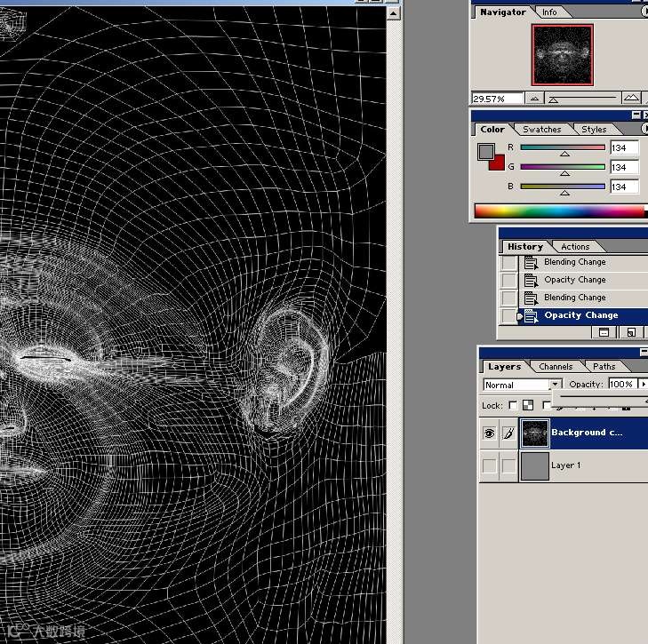648x644 pixels.
Task: Click the paintbrush icon on Background copy layer
Action: pos(508,433)
